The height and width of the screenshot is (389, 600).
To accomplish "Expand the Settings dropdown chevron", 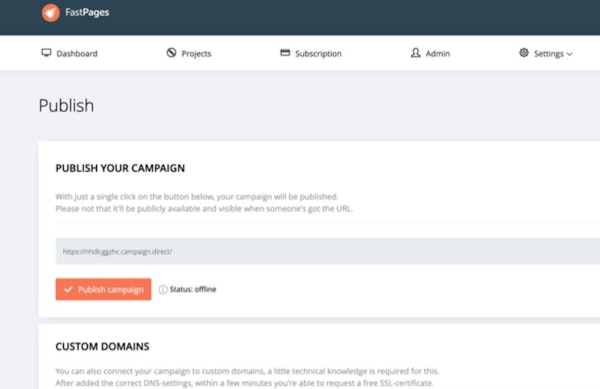I will (x=569, y=54).
